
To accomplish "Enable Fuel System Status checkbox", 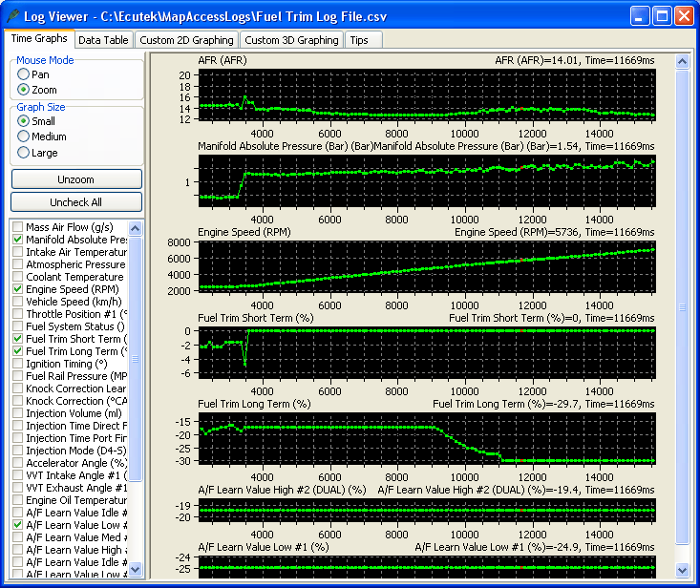I will click(x=18, y=326).
